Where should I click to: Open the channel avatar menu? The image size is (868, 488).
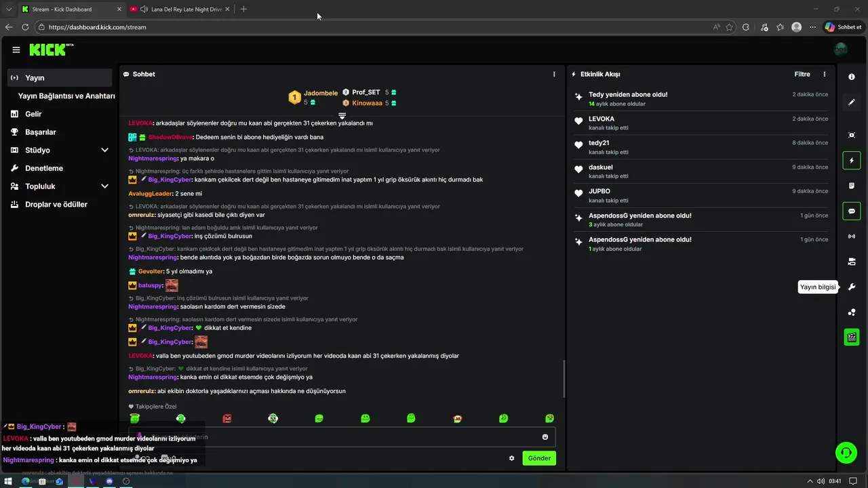(841, 49)
